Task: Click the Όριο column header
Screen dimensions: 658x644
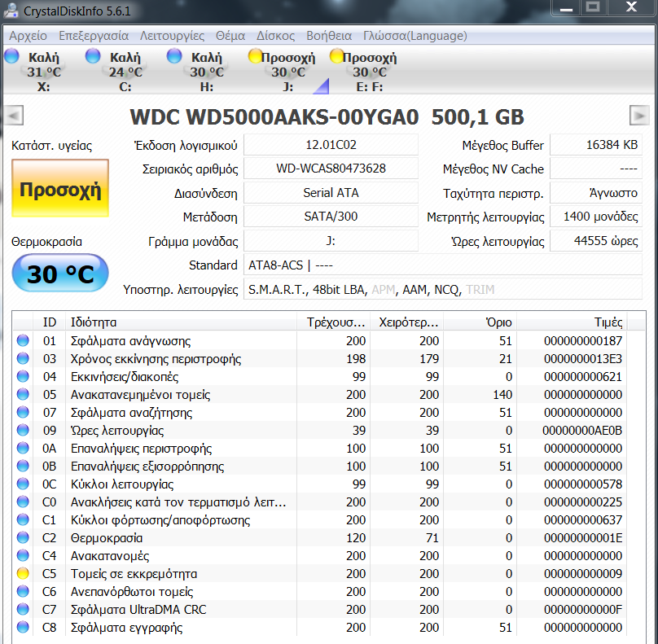Action: tap(480, 322)
